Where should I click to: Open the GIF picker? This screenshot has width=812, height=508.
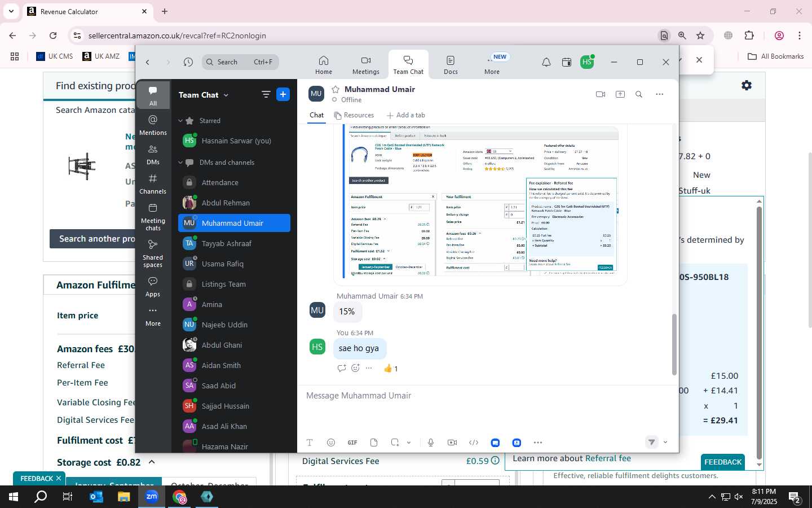[x=352, y=443]
